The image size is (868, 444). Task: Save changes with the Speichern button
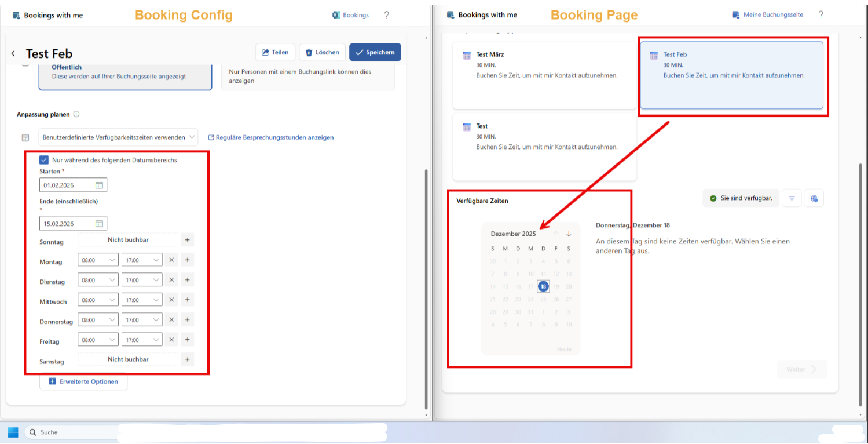click(x=375, y=52)
